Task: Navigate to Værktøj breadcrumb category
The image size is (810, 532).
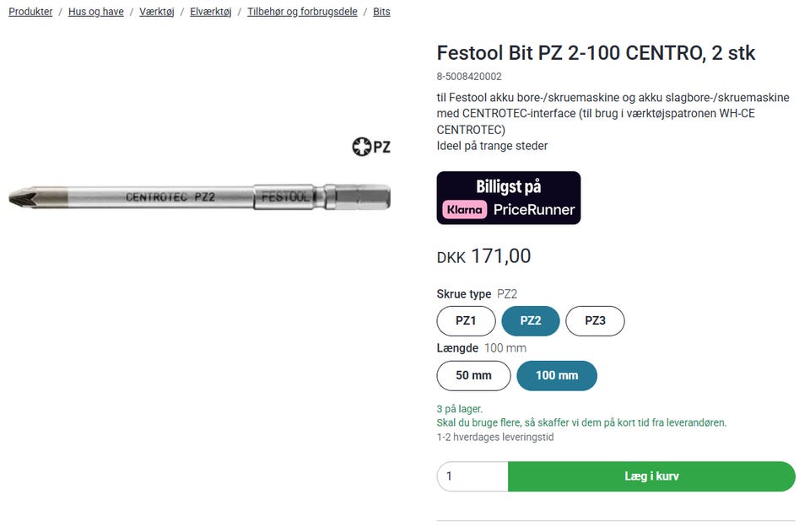Action: pyautogui.click(x=157, y=12)
